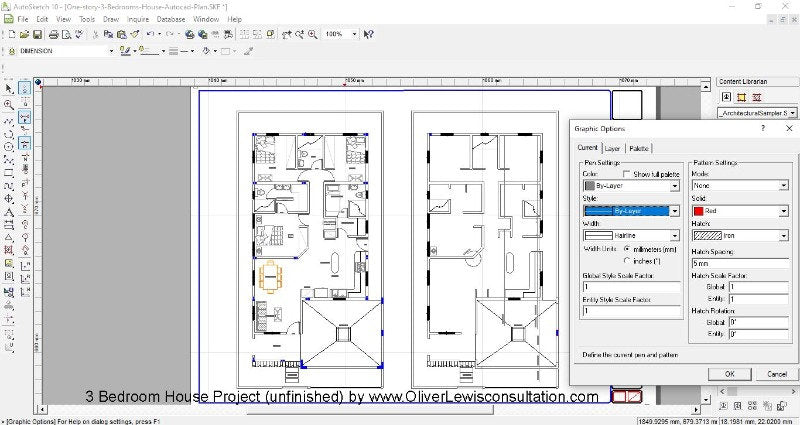Open the pen Style By-Layer dropdown

675,211
